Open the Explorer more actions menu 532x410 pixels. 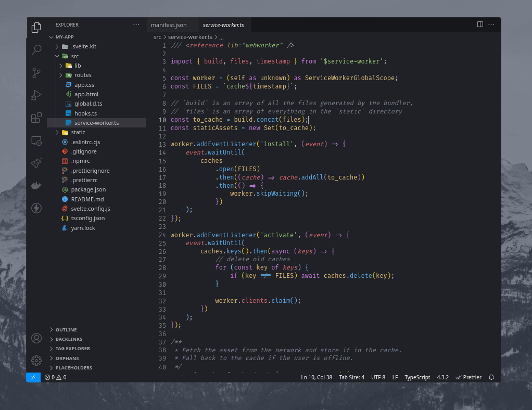136,24
